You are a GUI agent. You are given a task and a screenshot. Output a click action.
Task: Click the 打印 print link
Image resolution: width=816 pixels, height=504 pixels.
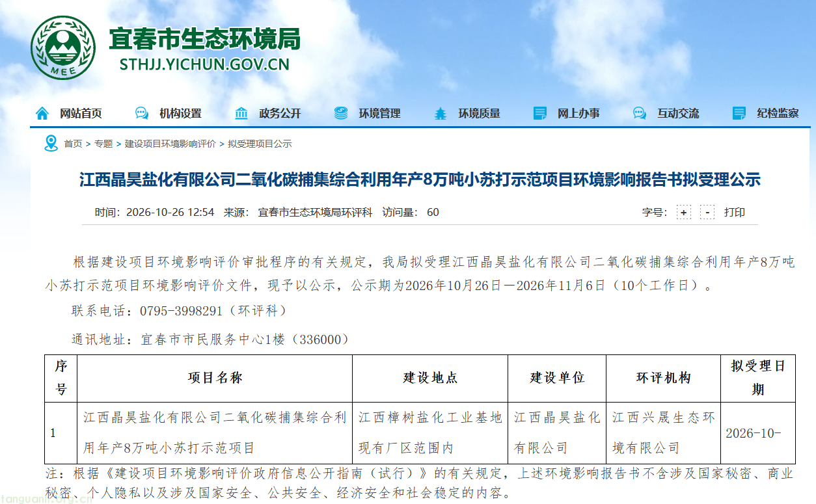pyautogui.click(x=735, y=212)
